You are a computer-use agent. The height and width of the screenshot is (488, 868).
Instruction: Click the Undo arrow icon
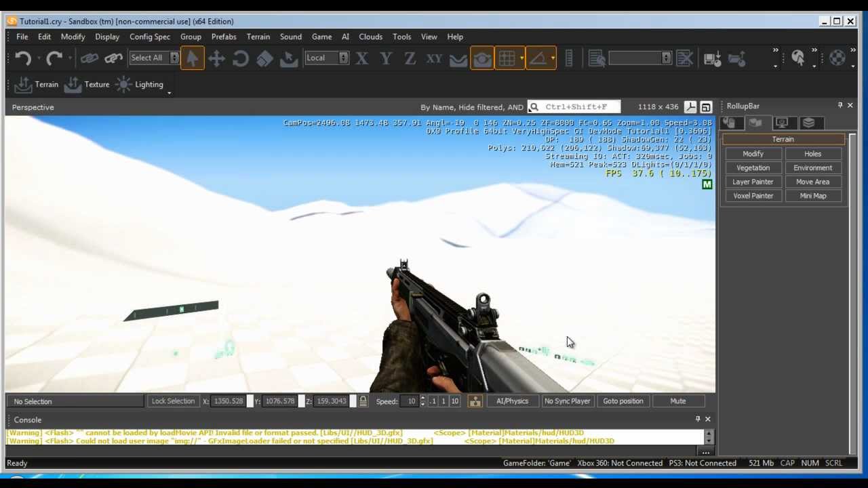22,58
